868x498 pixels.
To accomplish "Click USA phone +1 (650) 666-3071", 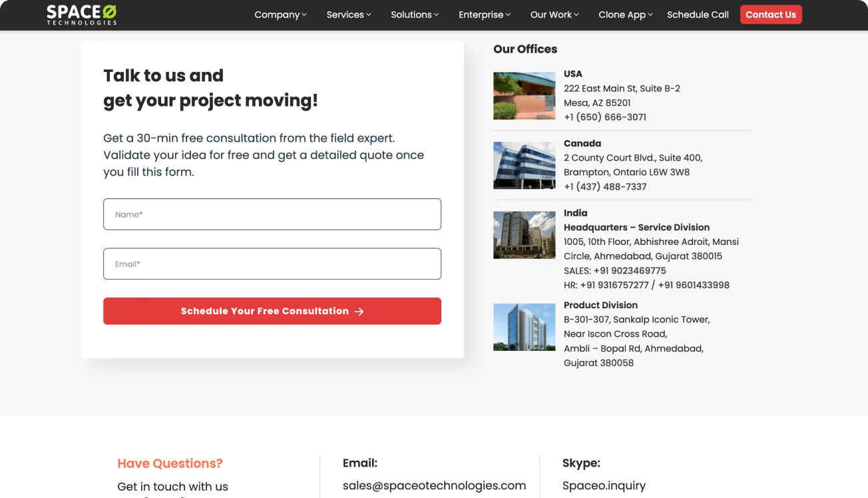I will coord(605,117).
